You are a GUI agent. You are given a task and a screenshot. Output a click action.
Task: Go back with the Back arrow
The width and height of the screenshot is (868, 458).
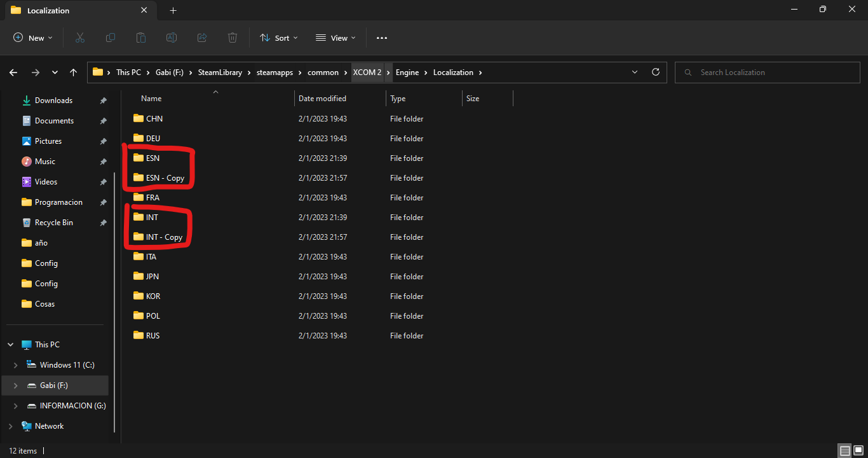(13, 73)
